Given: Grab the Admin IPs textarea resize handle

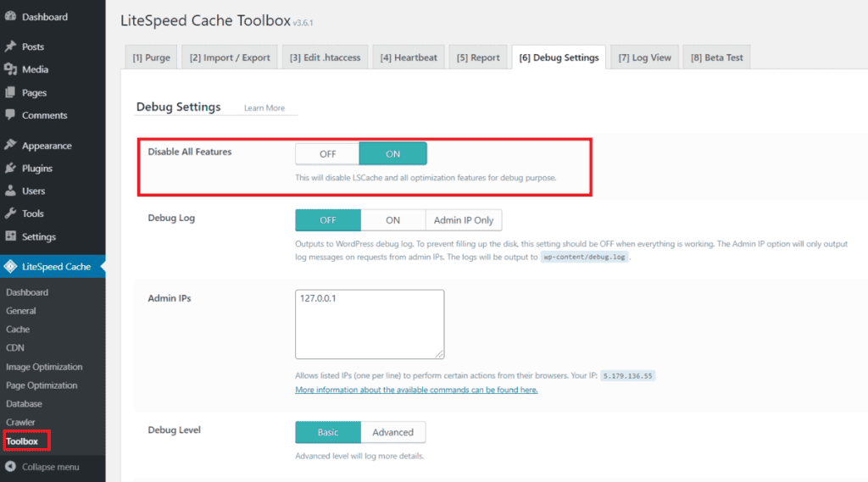Looking at the screenshot, I should pos(439,353).
